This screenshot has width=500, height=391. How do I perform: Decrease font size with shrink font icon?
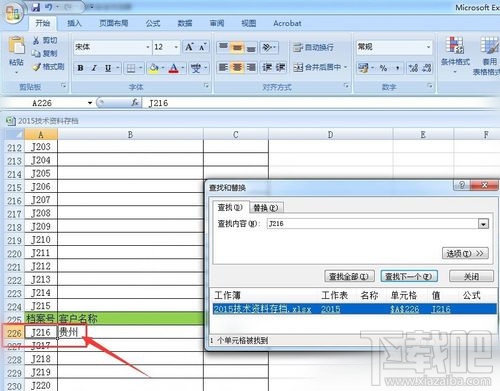point(202,47)
